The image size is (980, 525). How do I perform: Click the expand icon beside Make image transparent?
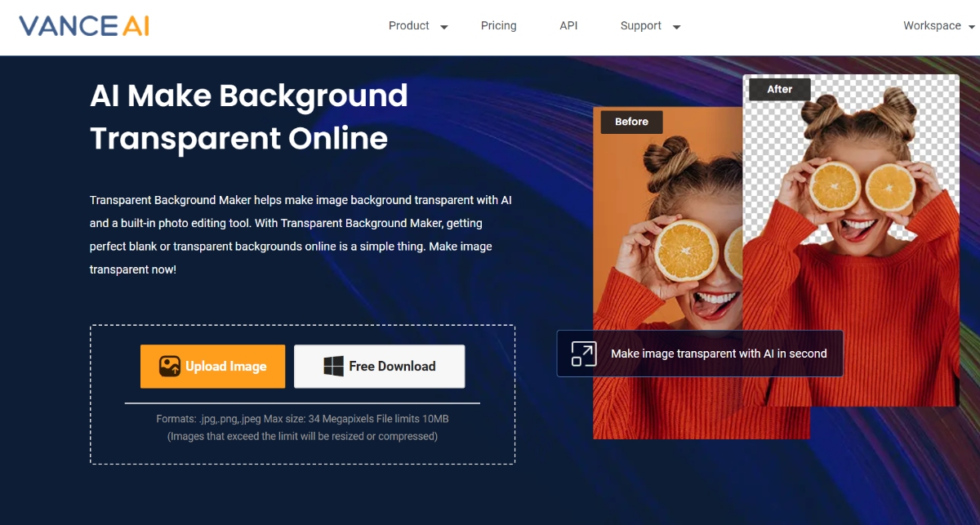click(583, 354)
